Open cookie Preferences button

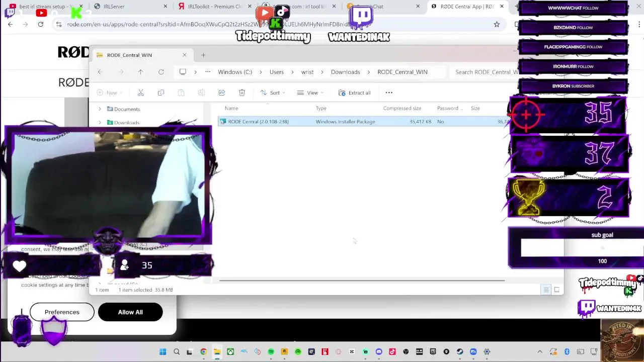coord(62,312)
